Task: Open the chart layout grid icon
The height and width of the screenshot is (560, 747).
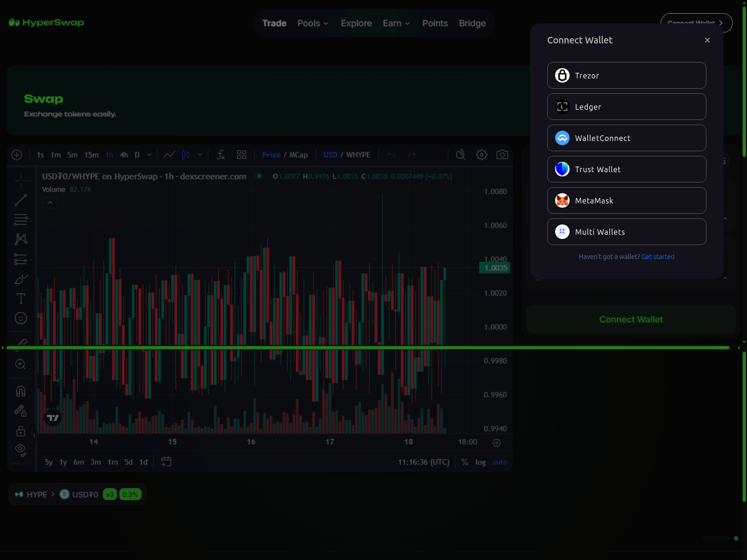Action: (x=242, y=155)
